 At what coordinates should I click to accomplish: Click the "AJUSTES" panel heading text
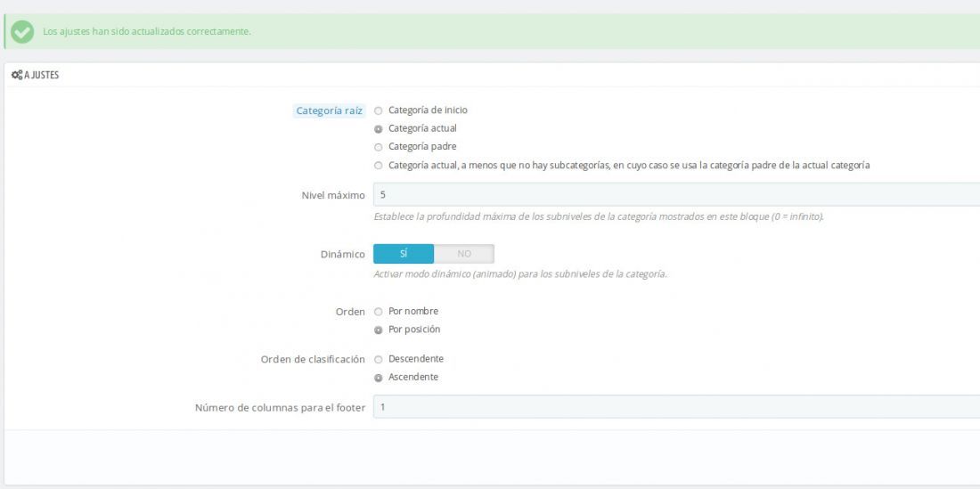tap(41, 75)
